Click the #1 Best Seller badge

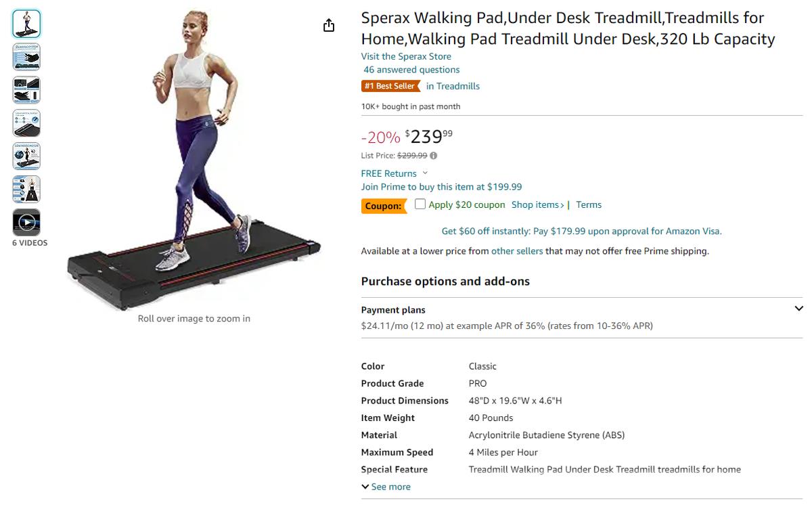click(389, 86)
